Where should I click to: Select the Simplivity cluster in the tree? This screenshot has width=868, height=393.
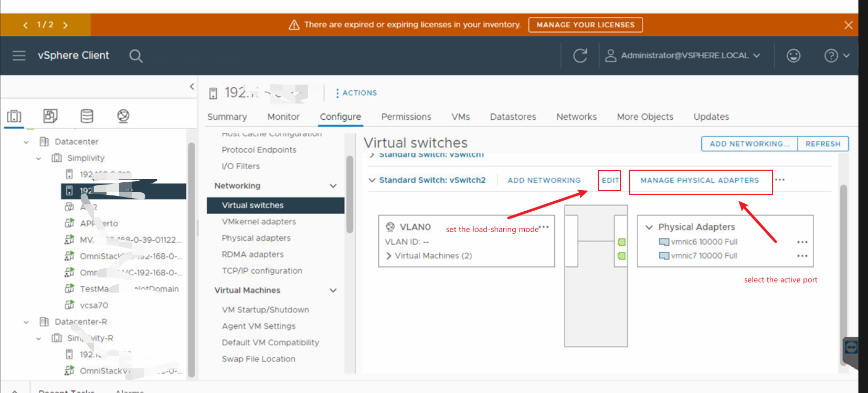pos(86,158)
